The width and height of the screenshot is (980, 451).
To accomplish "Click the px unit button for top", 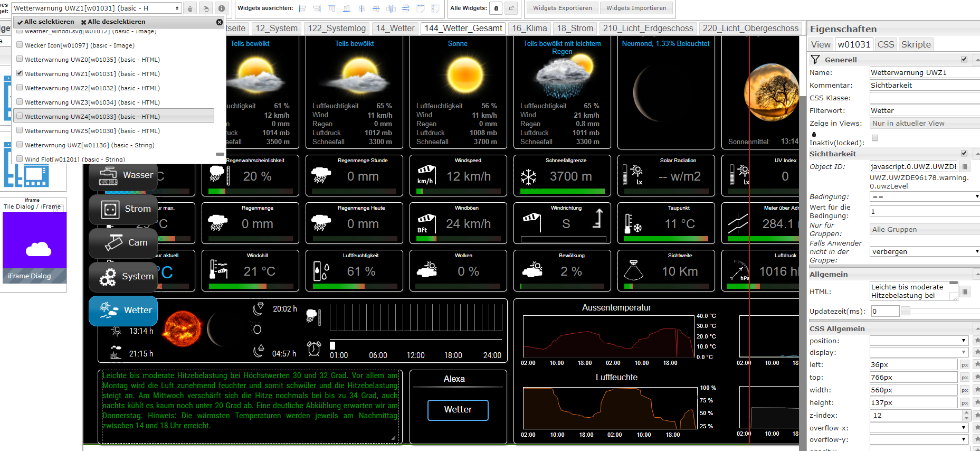I will [x=965, y=378].
